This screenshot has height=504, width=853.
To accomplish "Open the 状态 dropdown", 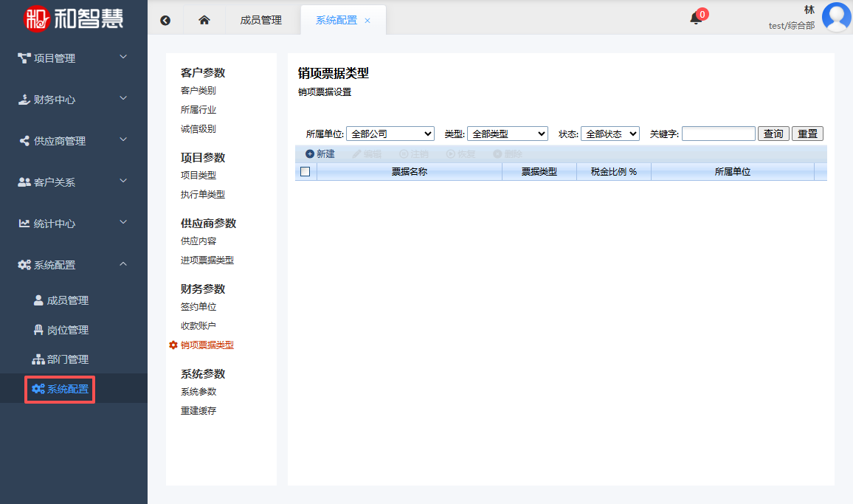I will (x=609, y=134).
